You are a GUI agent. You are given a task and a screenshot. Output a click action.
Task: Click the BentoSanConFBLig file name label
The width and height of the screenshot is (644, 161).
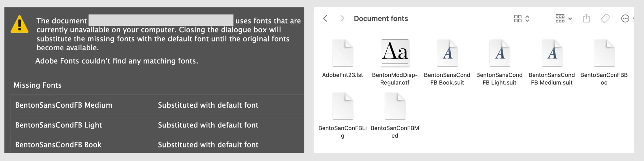point(342,132)
